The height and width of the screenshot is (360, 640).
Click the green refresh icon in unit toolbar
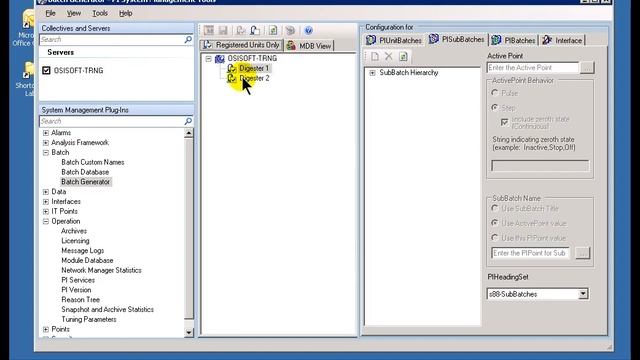pos(273,30)
